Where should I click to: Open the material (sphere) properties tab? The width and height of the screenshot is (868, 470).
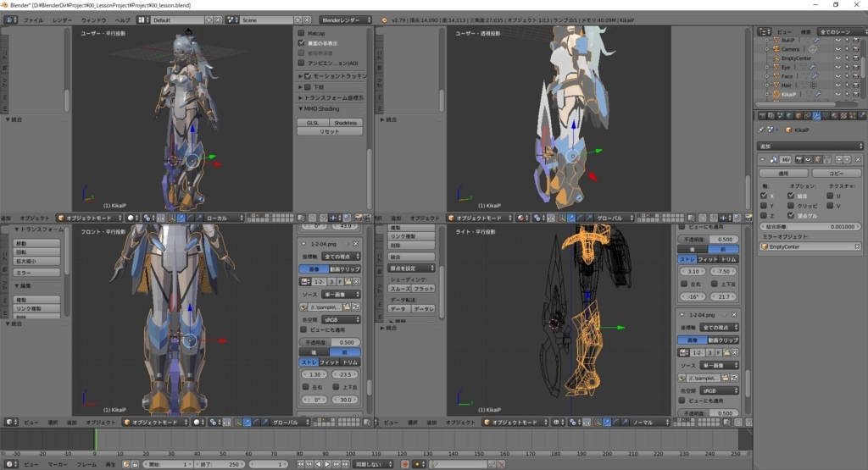pyautogui.click(x=834, y=115)
